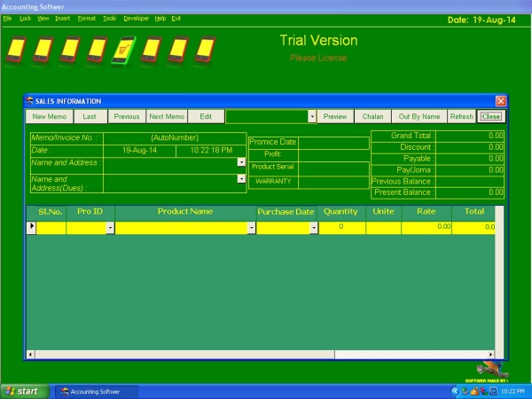Screen dimensions: 532x399
Task: Click the Discount value field
Action: [470, 147]
